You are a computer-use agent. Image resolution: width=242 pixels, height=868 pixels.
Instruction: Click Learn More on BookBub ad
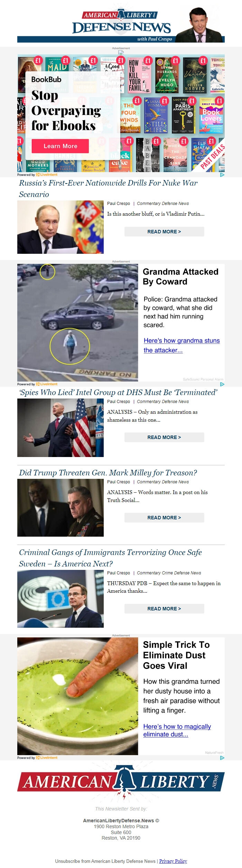pos(60,146)
